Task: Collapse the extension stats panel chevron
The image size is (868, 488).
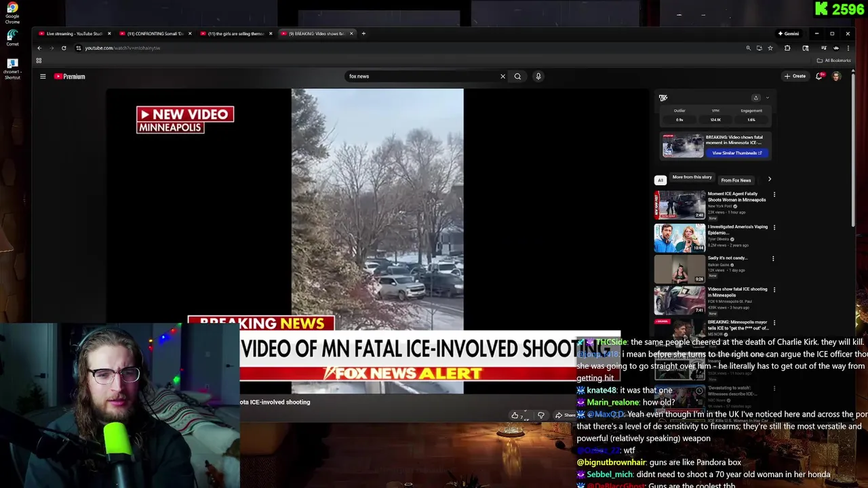Action: [x=768, y=98]
